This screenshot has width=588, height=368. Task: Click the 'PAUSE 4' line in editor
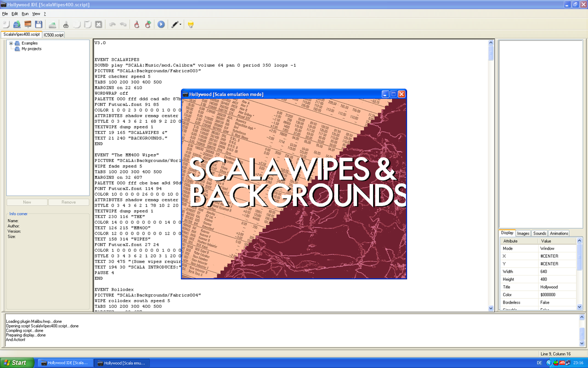[x=104, y=273]
